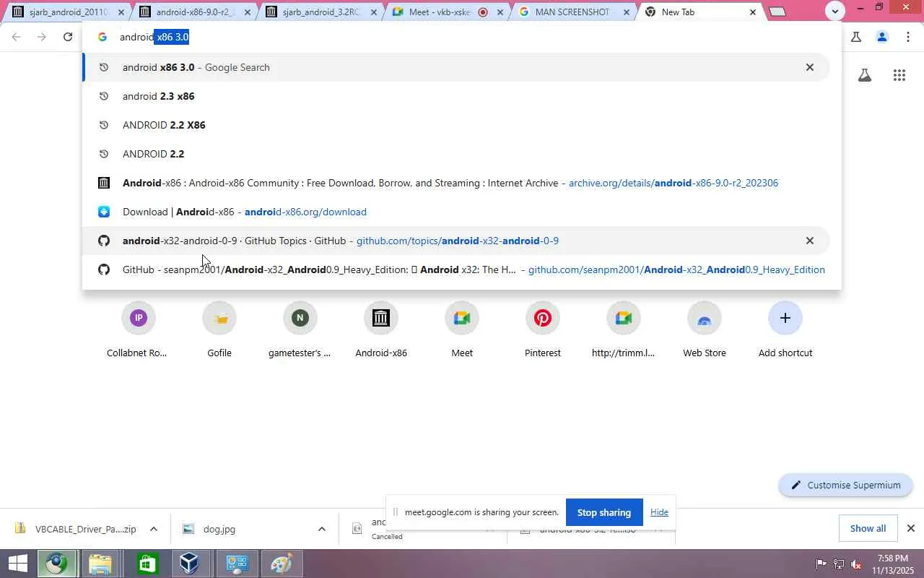
Task: Open the http://trimm.l... shortcut tile
Action: click(624, 330)
